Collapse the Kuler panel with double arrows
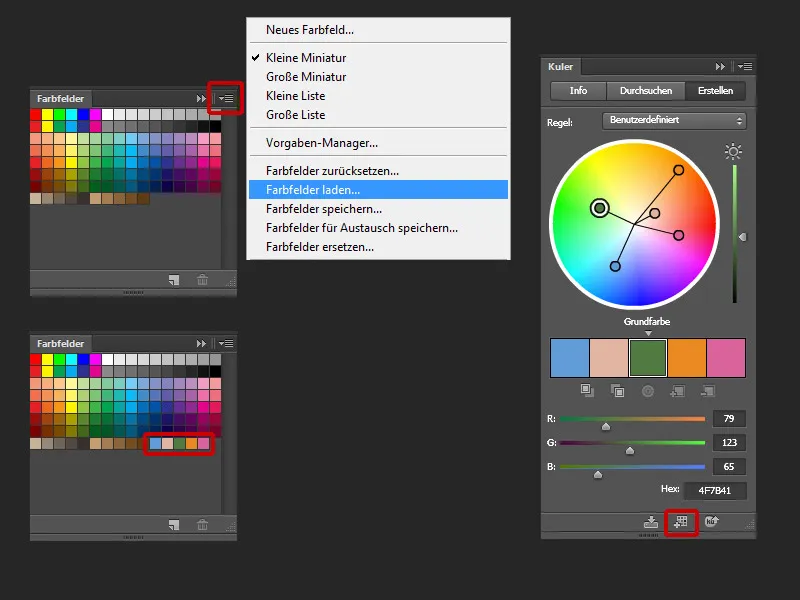The width and height of the screenshot is (800, 600). (x=720, y=66)
